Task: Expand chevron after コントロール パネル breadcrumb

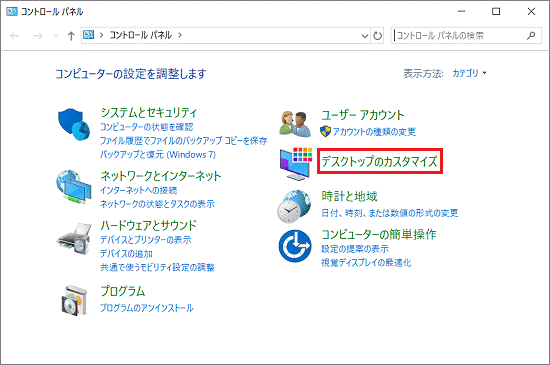Action: 180,35
